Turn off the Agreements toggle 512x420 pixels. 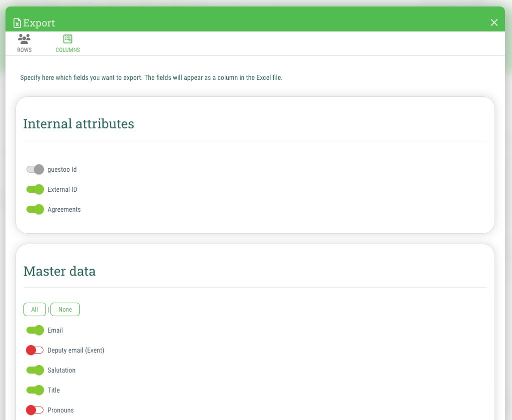click(x=35, y=209)
